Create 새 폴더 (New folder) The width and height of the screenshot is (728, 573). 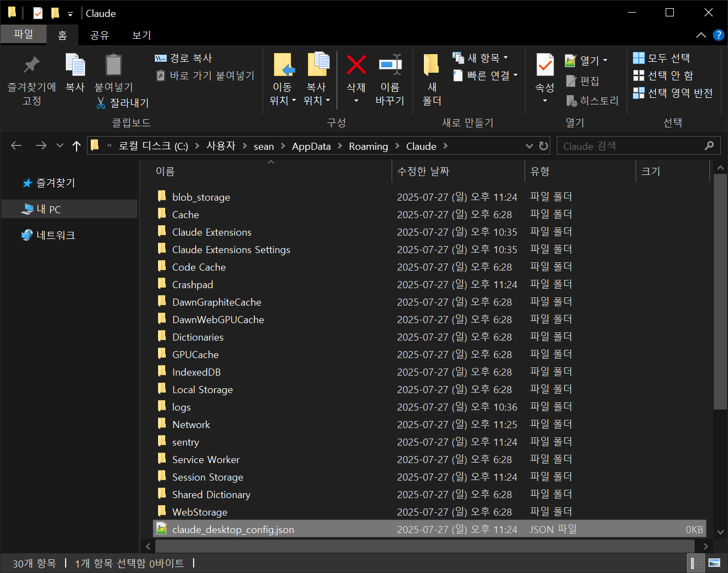432,80
